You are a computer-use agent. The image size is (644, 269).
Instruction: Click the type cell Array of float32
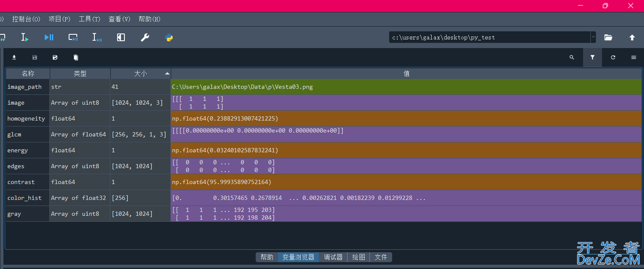pyautogui.click(x=80, y=198)
